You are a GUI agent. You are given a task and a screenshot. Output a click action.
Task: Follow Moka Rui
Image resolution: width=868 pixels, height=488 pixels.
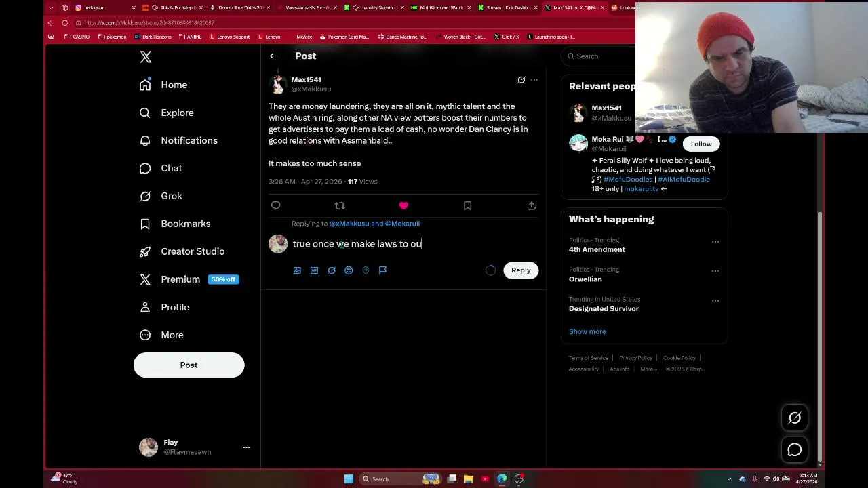pos(701,144)
